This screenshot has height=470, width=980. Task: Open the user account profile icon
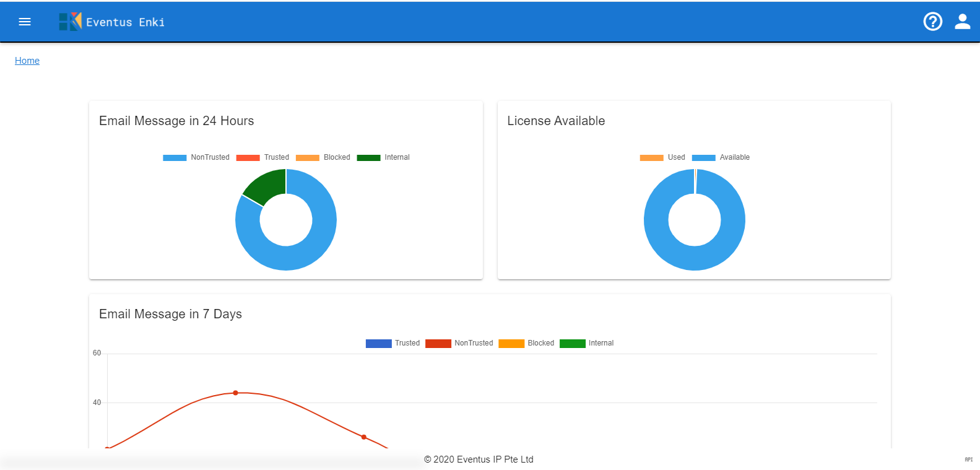point(962,22)
